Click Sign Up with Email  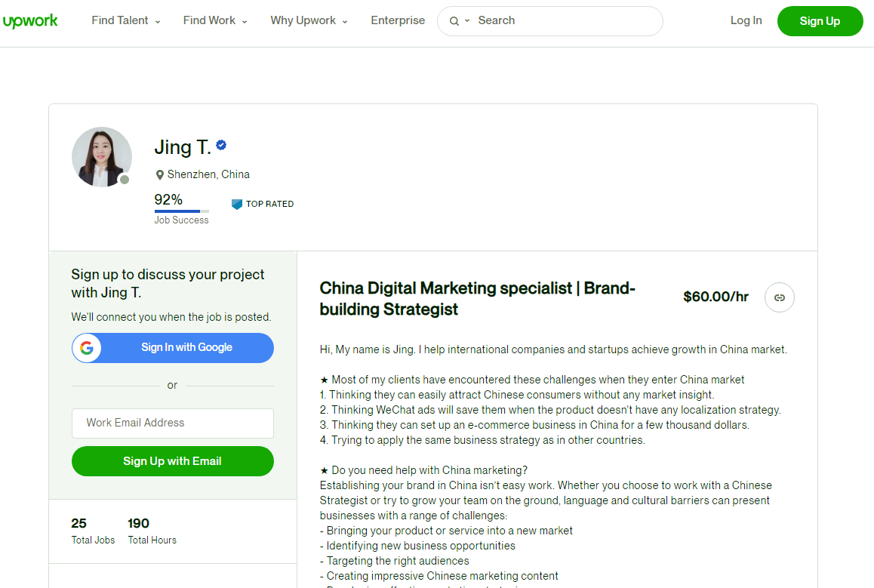(x=172, y=461)
